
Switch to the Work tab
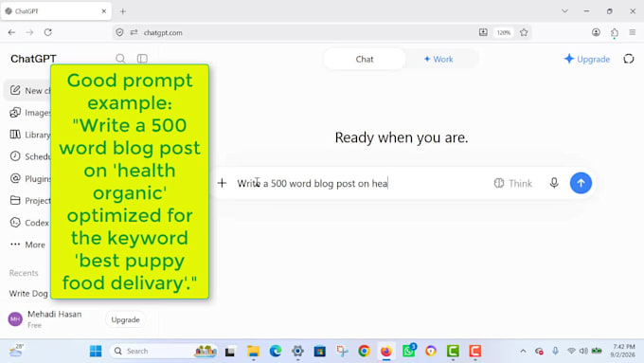click(438, 59)
